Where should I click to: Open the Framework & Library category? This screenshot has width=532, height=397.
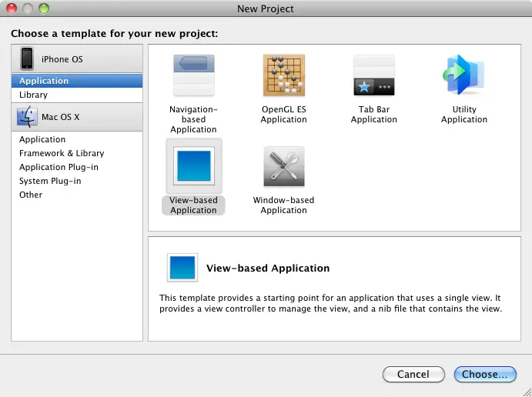coord(77,153)
